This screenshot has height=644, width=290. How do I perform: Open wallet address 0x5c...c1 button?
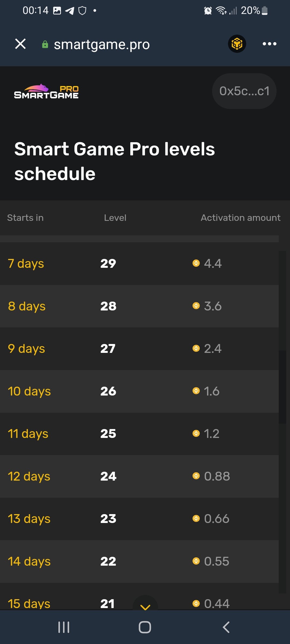244,91
